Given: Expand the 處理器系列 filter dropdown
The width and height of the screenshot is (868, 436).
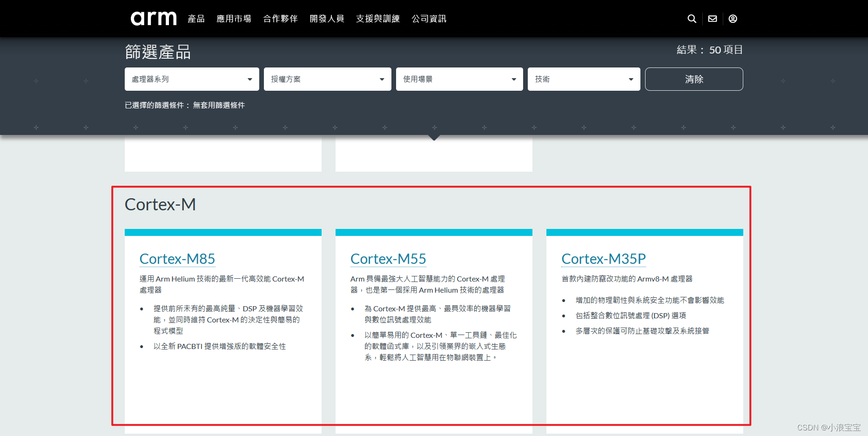Looking at the screenshot, I should pos(192,79).
